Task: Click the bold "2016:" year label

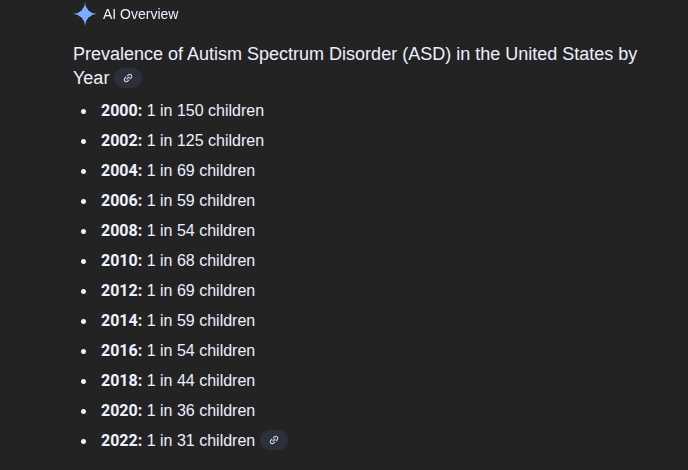Action: tap(121, 350)
